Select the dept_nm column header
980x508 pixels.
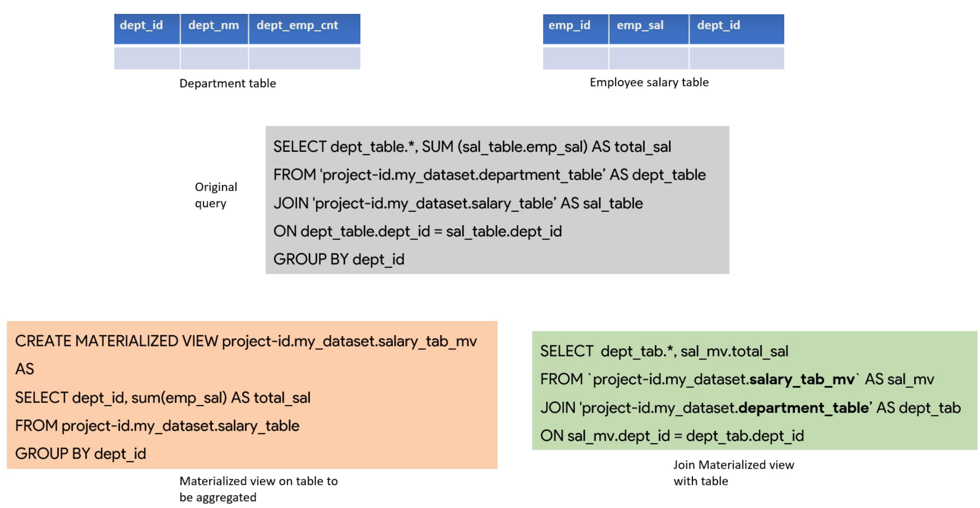coord(214,29)
